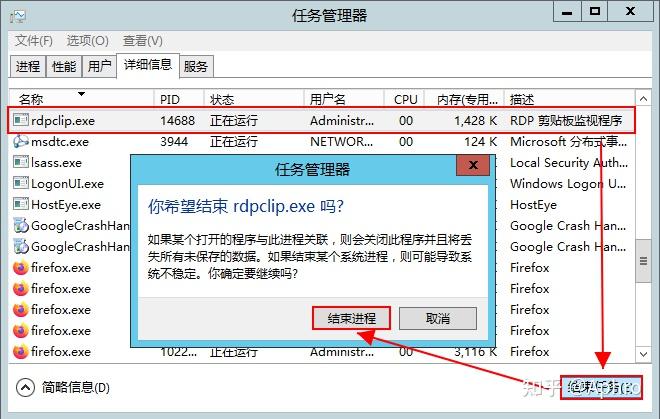Sort by the CPU column header

(x=405, y=99)
